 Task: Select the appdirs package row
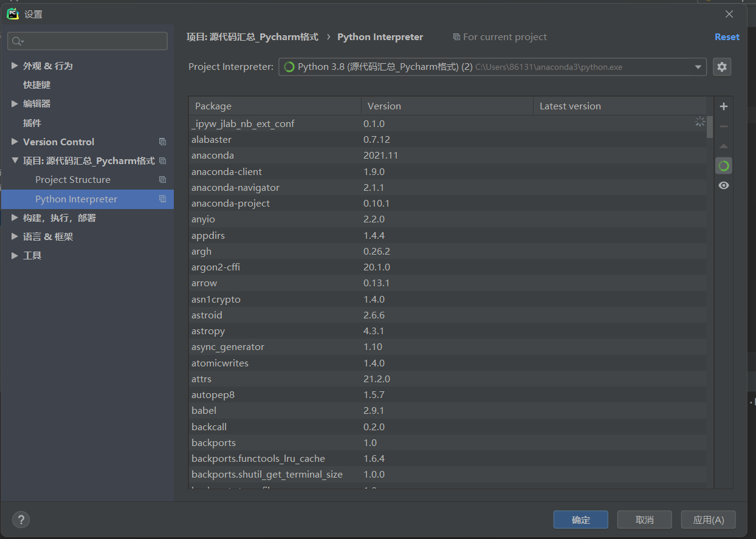(448, 235)
